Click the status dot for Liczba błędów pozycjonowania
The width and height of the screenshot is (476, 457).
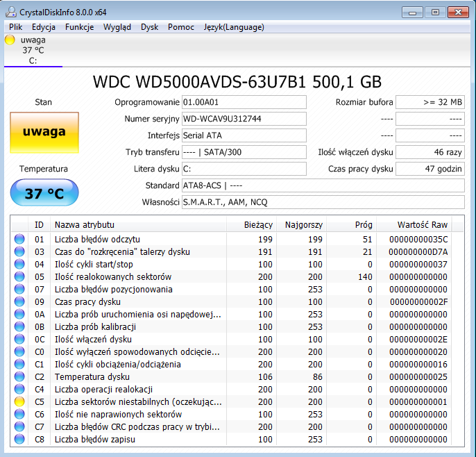[19, 289]
